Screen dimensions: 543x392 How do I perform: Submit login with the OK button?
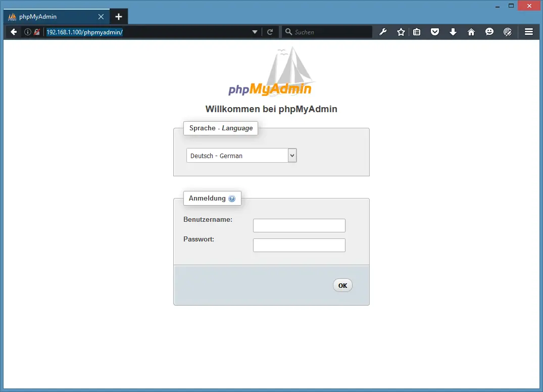[342, 285]
